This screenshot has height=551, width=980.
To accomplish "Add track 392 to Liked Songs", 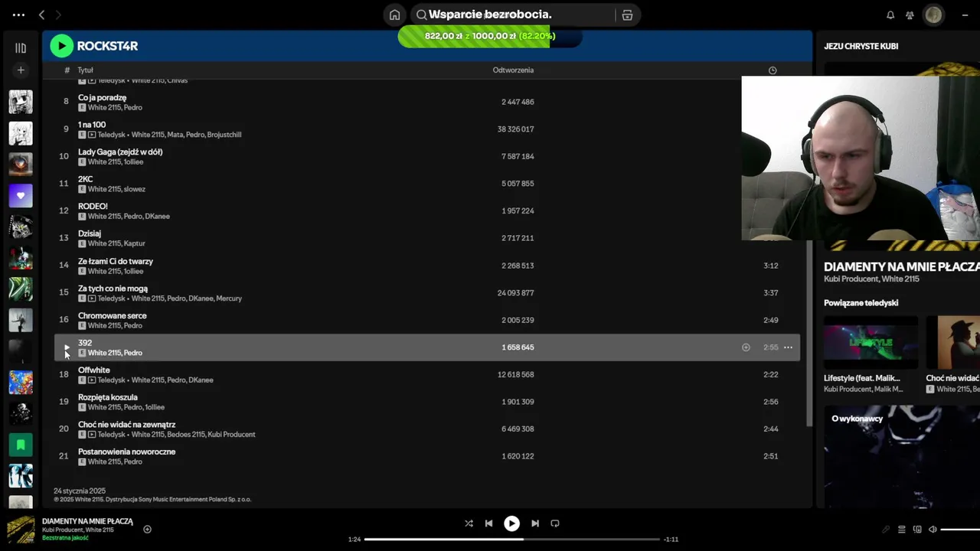I will (x=746, y=347).
